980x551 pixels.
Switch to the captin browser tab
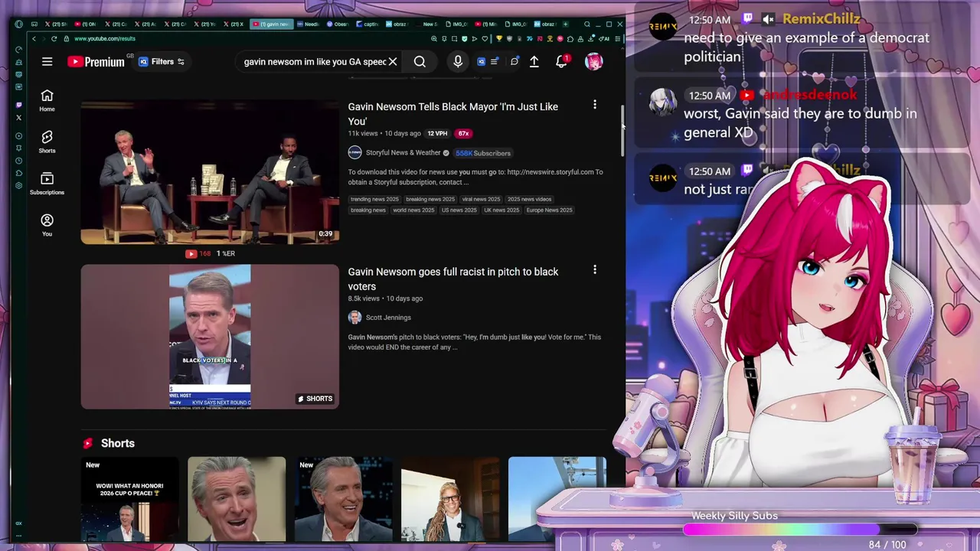(x=367, y=24)
